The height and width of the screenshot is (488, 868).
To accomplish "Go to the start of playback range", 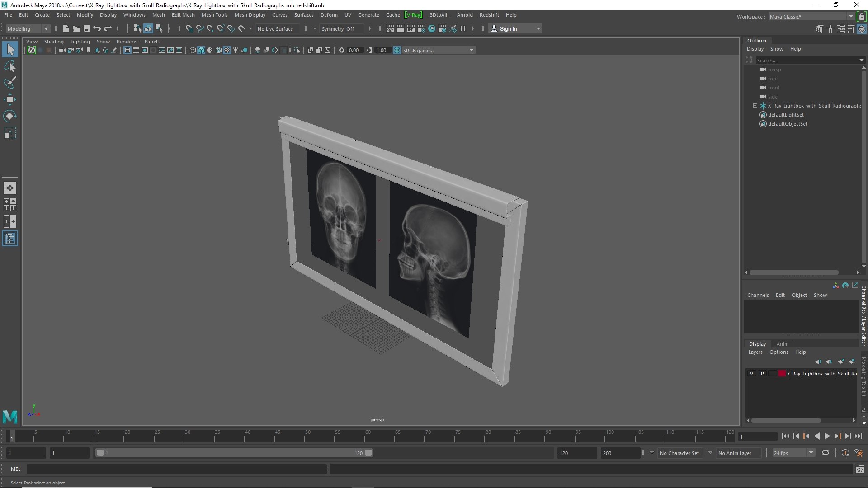I will click(x=785, y=436).
